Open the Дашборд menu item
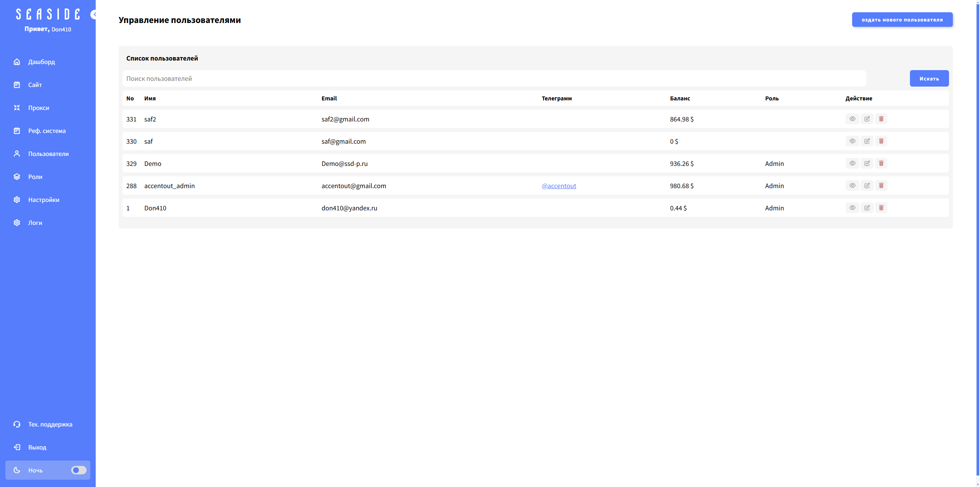Image resolution: width=980 pixels, height=487 pixels. click(41, 62)
